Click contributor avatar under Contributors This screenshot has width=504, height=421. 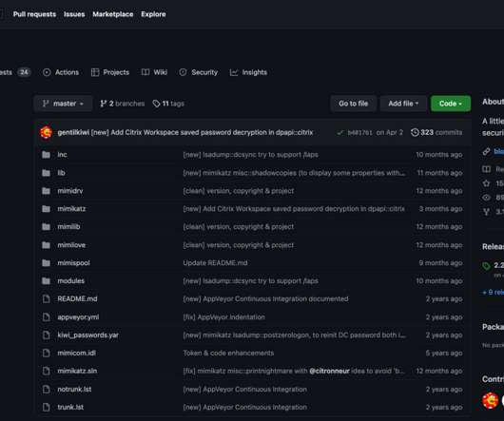coord(490,400)
